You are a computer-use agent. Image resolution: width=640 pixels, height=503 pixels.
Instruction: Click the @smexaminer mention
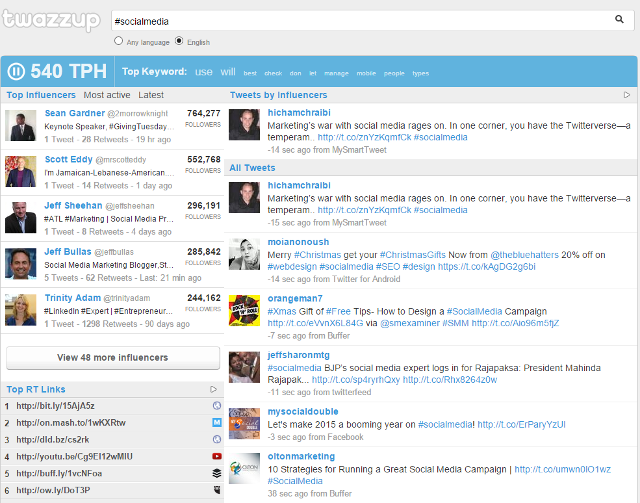[x=410, y=323]
